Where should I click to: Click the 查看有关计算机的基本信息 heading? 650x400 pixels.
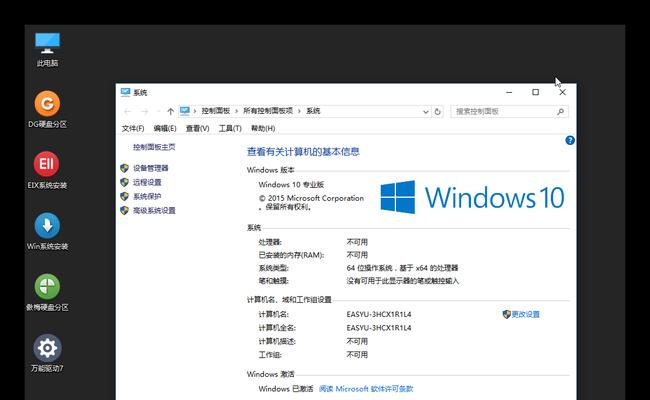[x=303, y=152]
